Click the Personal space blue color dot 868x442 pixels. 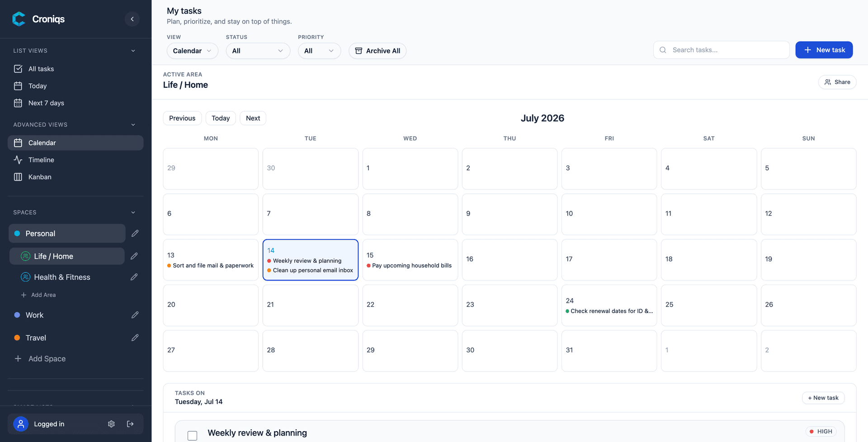[17, 233]
